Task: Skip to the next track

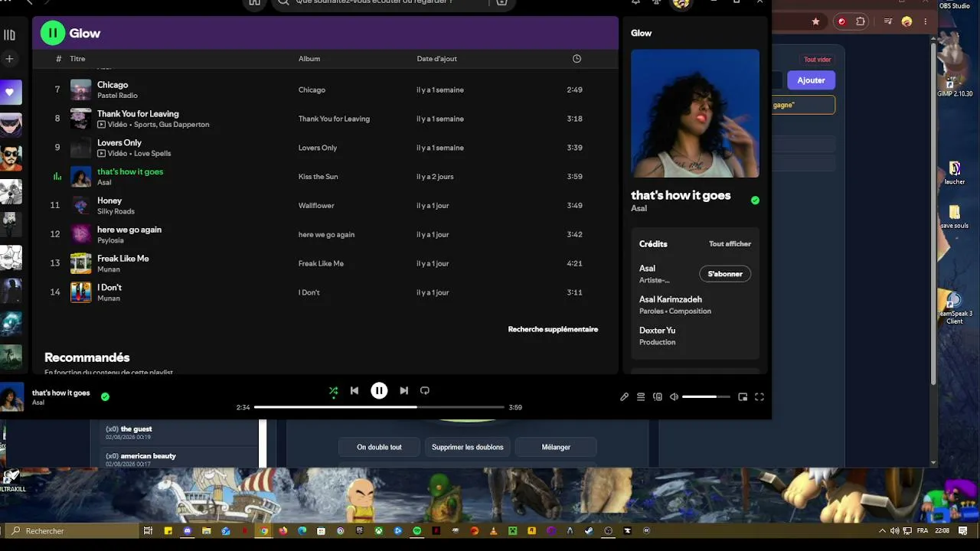Action: pos(403,390)
